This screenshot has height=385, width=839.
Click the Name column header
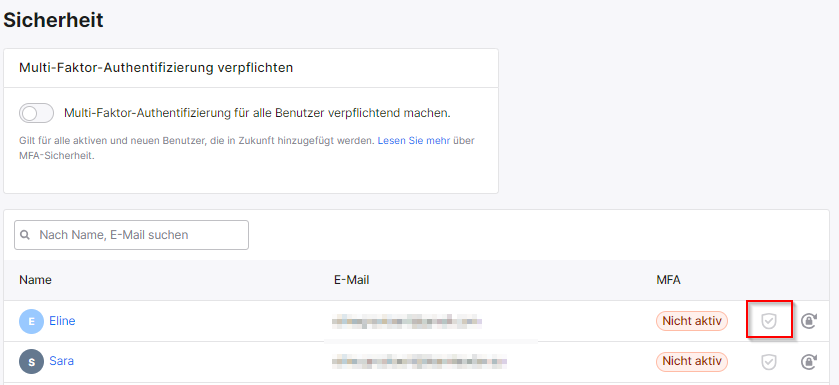(x=35, y=280)
